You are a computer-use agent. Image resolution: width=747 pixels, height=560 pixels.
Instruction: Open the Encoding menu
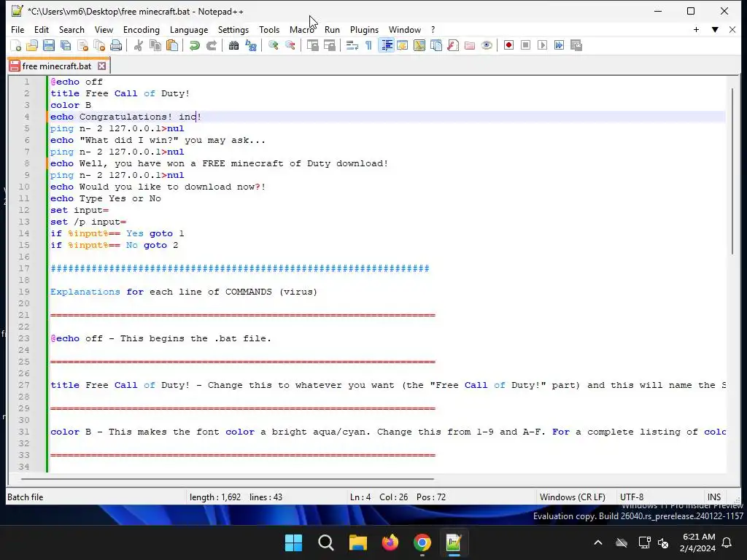click(x=142, y=29)
